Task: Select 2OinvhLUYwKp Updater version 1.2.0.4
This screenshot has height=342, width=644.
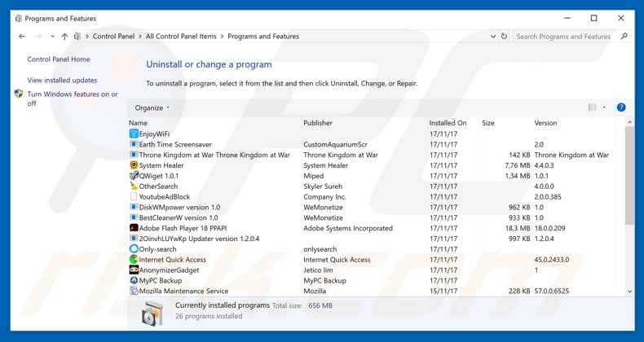Action: [x=199, y=239]
